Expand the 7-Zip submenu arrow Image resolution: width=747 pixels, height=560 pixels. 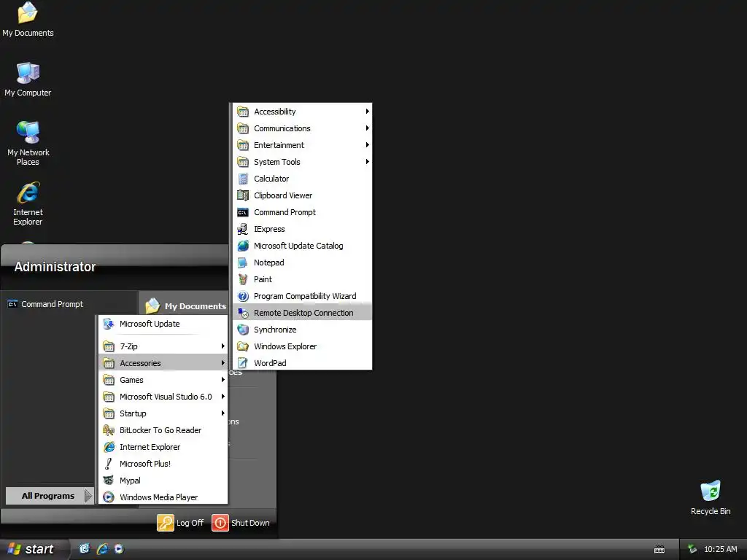223,346
